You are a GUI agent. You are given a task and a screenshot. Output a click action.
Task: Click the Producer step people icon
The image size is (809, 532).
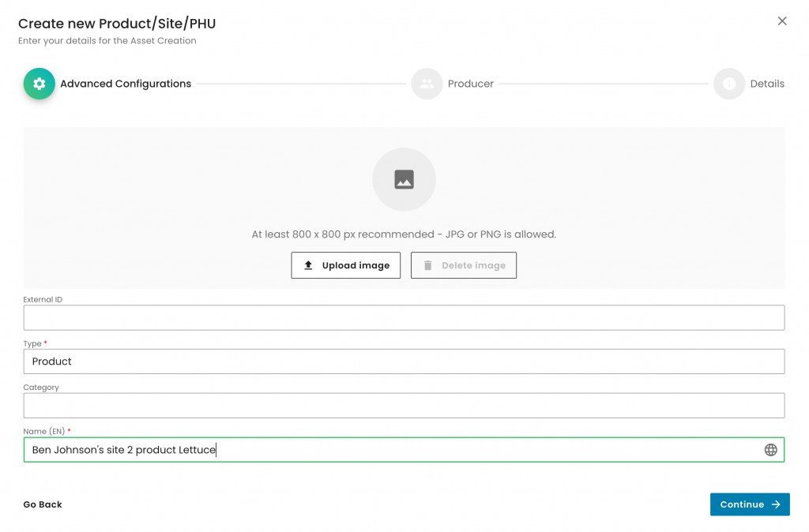coord(427,84)
